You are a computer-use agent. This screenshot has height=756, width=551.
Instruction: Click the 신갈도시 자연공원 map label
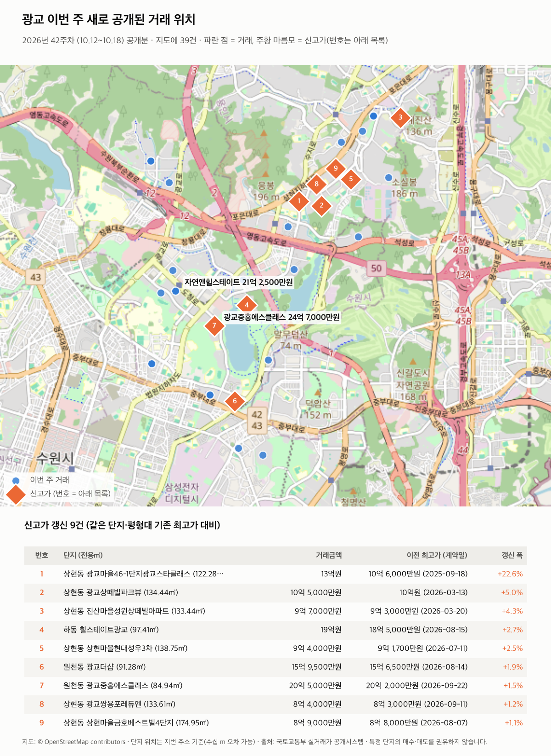(413, 385)
